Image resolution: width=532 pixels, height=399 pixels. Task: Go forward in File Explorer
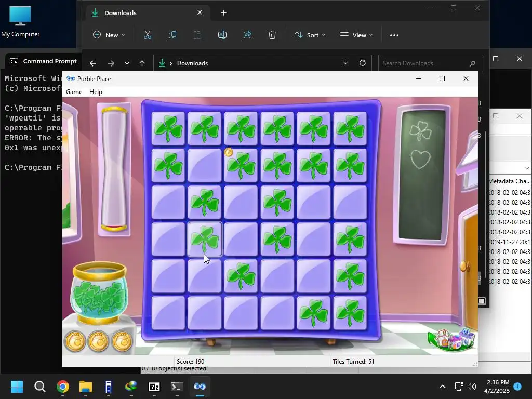click(x=111, y=63)
